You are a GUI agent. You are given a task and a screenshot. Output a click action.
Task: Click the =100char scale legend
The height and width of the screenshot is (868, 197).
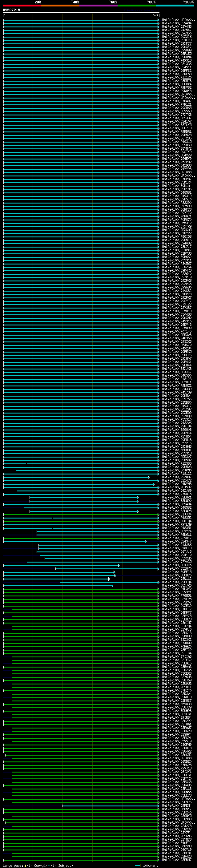(x=147, y=865)
